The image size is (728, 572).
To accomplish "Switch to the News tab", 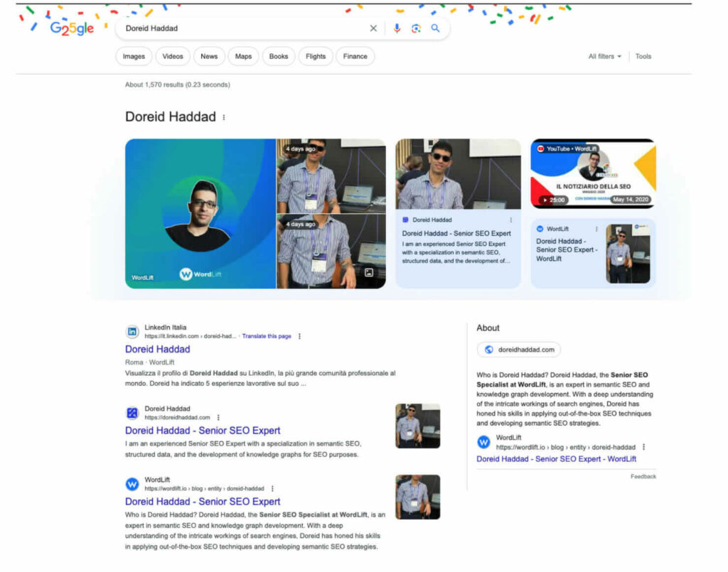I will point(209,56).
